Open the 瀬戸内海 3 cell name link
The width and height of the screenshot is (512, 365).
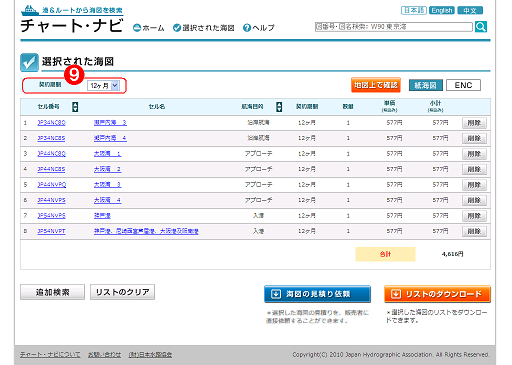click(x=110, y=123)
